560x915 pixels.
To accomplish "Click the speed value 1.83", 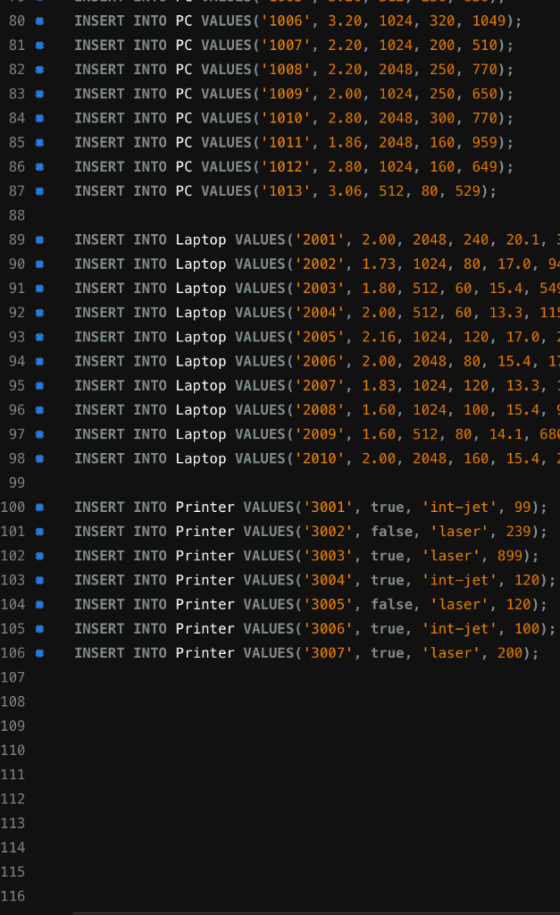I will pos(379,386).
